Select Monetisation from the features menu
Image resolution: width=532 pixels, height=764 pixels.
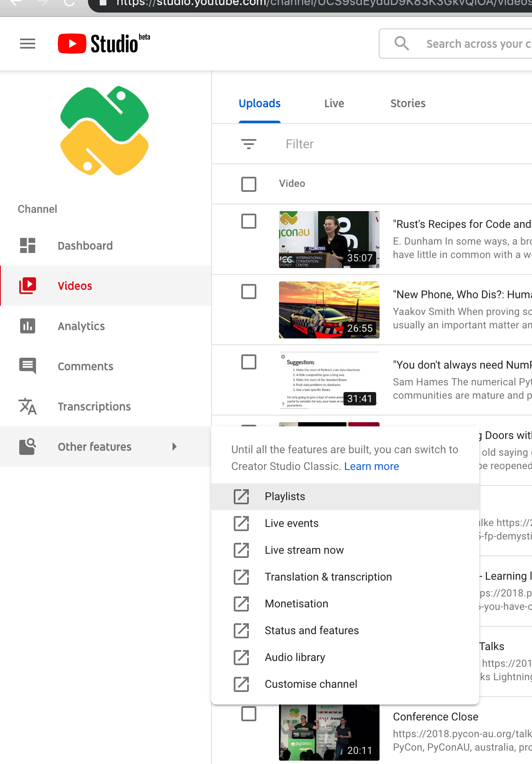point(296,604)
